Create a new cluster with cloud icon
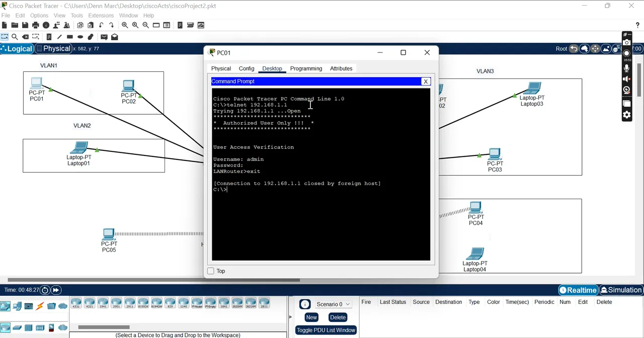The width and height of the screenshot is (644, 338). click(x=584, y=49)
